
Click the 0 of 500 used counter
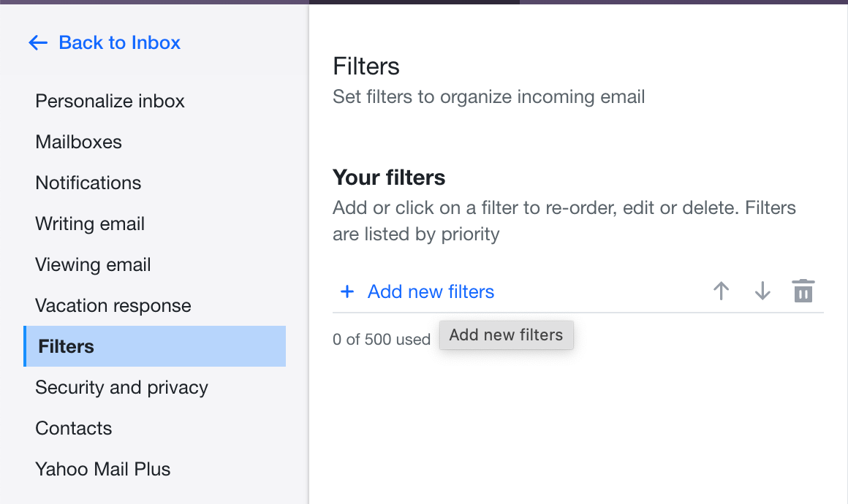click(x=382, y=339)
